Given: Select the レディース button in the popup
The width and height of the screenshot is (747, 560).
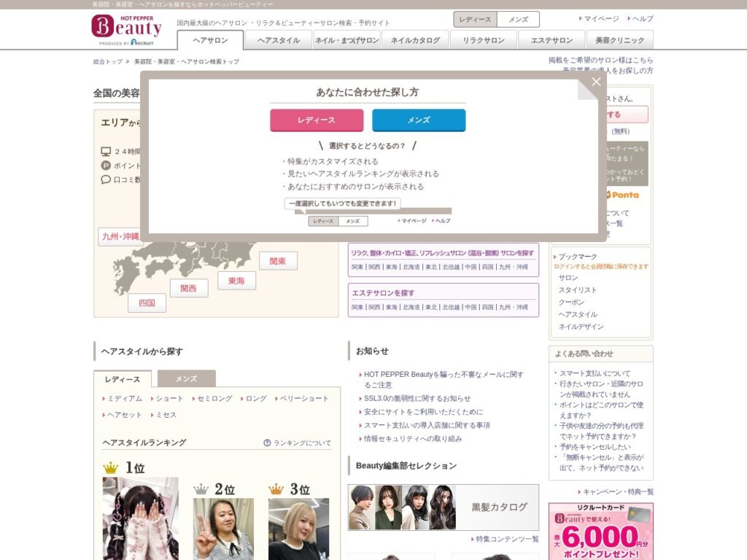Looking at the screenshot, I should (x=317, y=120).
